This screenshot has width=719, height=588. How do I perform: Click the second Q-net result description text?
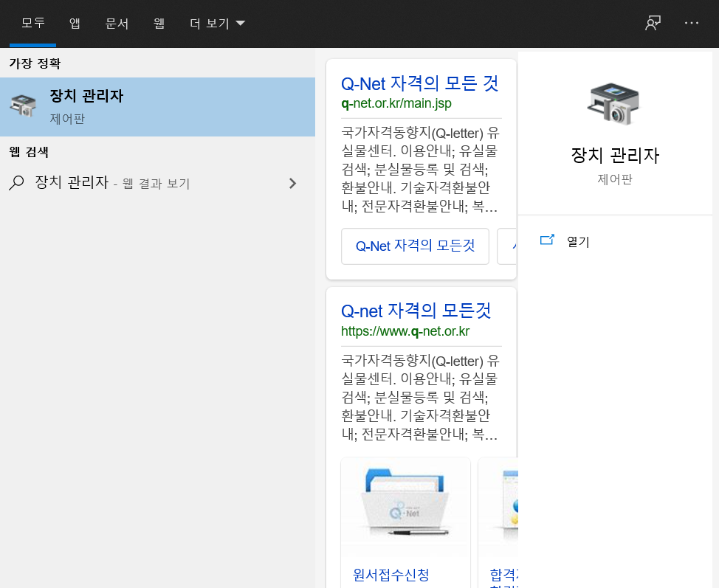pos(420,398)
